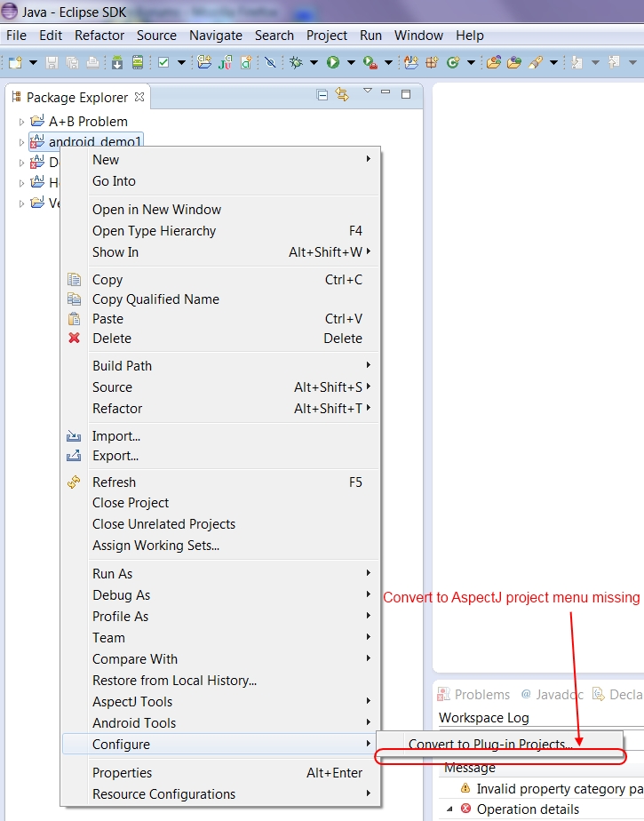Open the New Java Class dropdown arrow

(x=471, y=63)
